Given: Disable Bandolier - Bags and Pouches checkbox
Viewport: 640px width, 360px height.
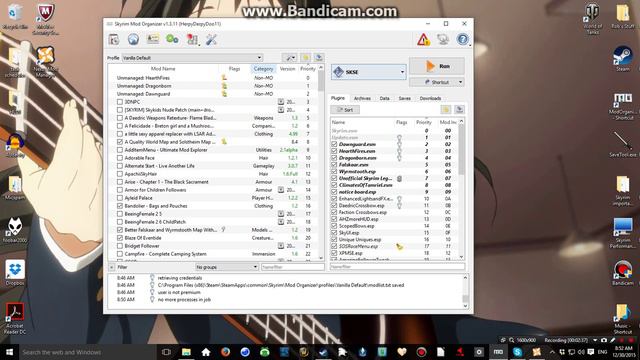Looking at the screenshot, I should point(120,206).
